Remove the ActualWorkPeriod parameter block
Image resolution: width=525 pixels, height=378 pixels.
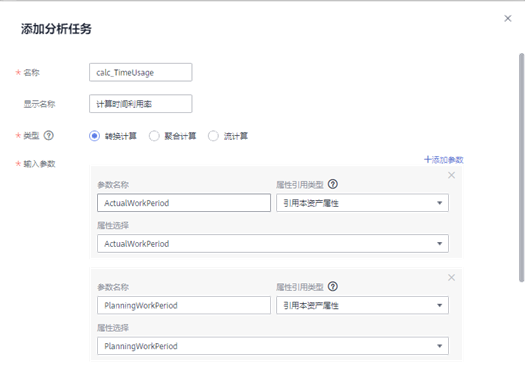tap(451, 175)
